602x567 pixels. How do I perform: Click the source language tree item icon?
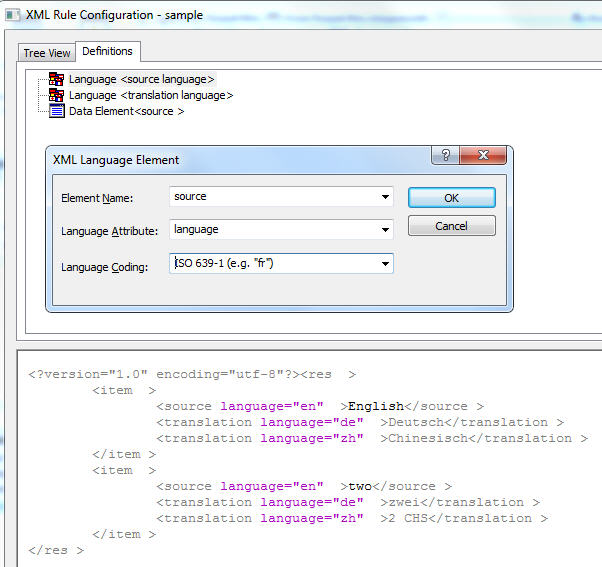point(57,79)
